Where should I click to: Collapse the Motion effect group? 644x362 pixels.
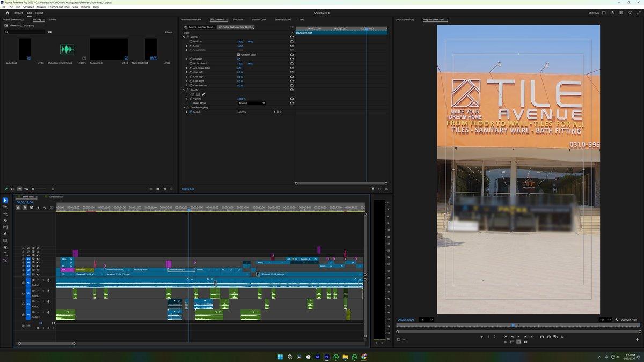[184, 37]
